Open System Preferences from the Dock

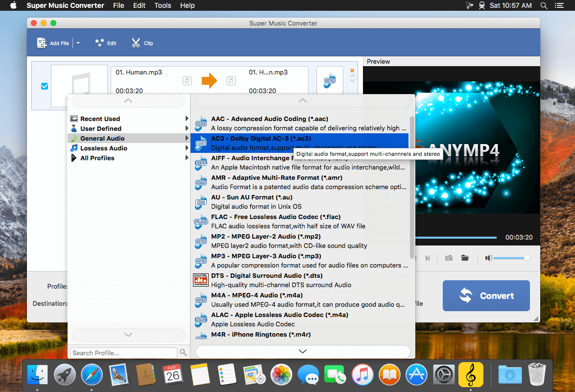point(444,375)
